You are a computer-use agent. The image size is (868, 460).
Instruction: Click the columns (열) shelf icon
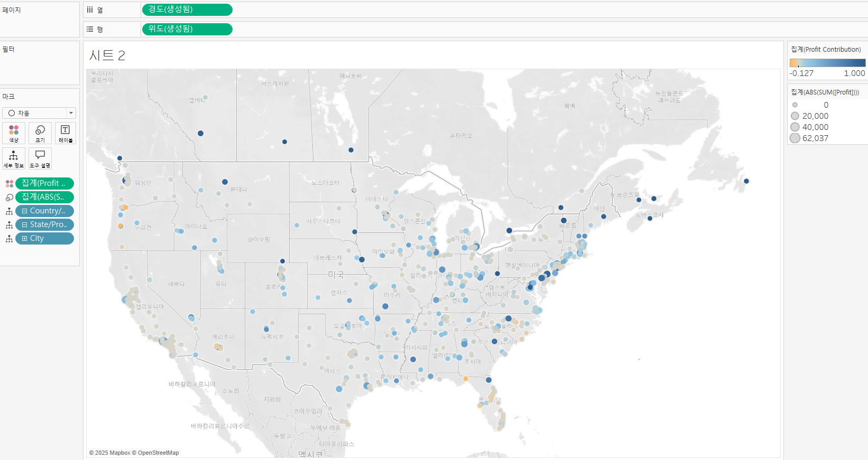[90, 10]
